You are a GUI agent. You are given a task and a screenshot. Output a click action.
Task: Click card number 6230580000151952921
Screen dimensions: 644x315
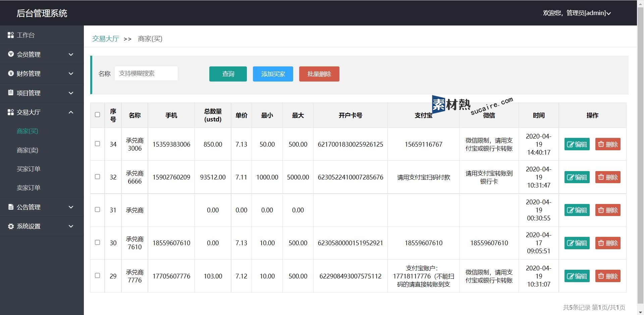pos(351,243)
